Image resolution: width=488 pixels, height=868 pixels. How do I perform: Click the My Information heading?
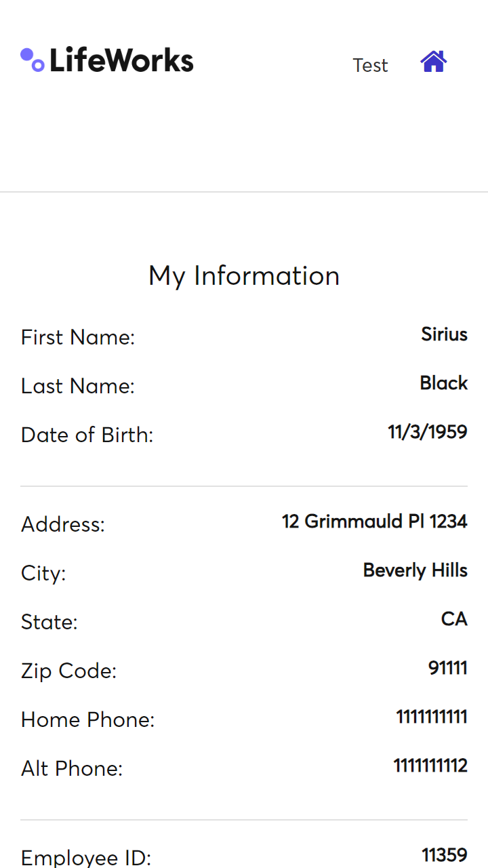tap(244, 276)
